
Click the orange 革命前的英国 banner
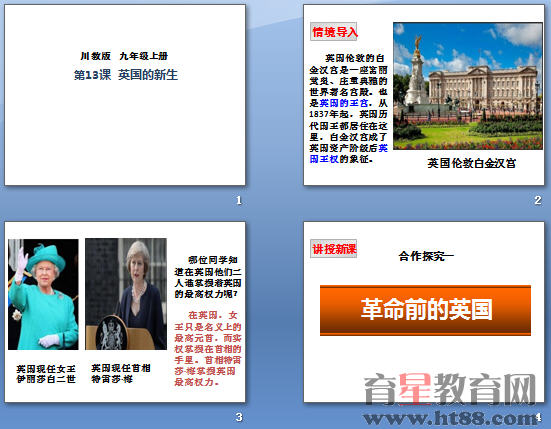click(x=425, y=310)
